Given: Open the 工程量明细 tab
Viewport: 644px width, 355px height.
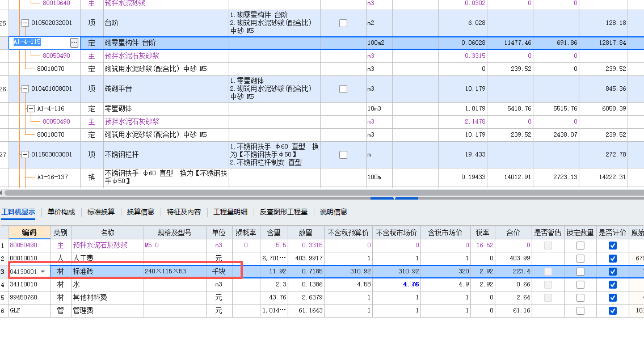Looking at the screenshot, I should (x=229, y=213).
